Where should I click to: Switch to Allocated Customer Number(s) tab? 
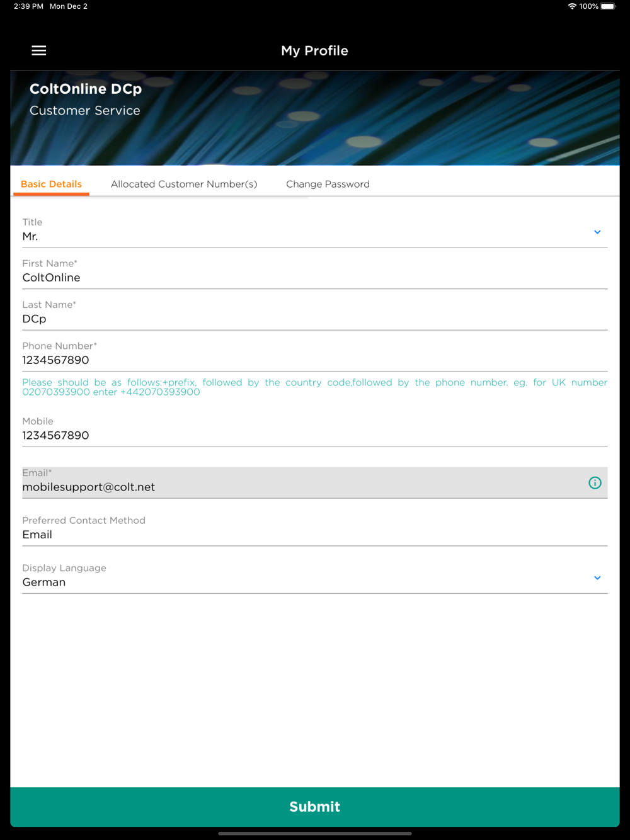(x=184, y=184)
